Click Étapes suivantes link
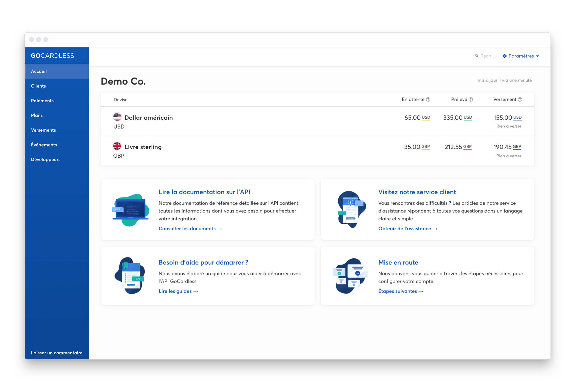This screenshot has height=392, width=576. 400,291
